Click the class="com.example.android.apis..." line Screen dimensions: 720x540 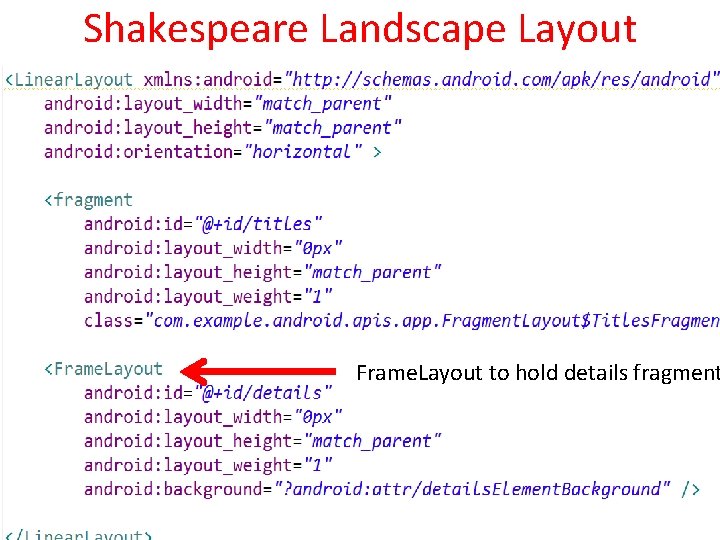point(402,321)
